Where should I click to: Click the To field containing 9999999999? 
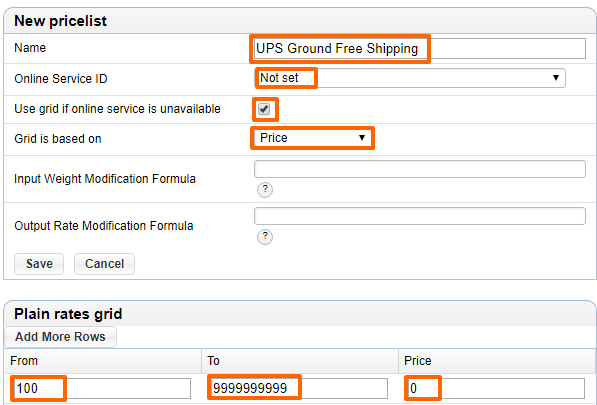(299, 388)
